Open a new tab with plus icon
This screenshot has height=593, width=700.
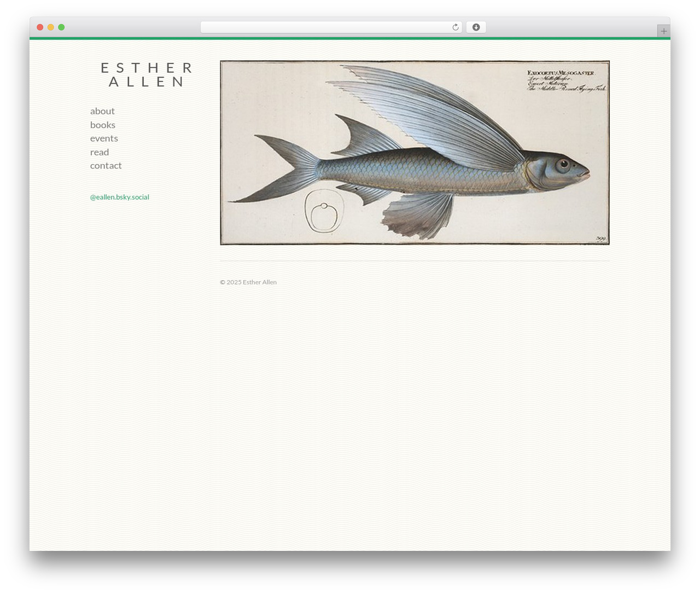(663, 31)
